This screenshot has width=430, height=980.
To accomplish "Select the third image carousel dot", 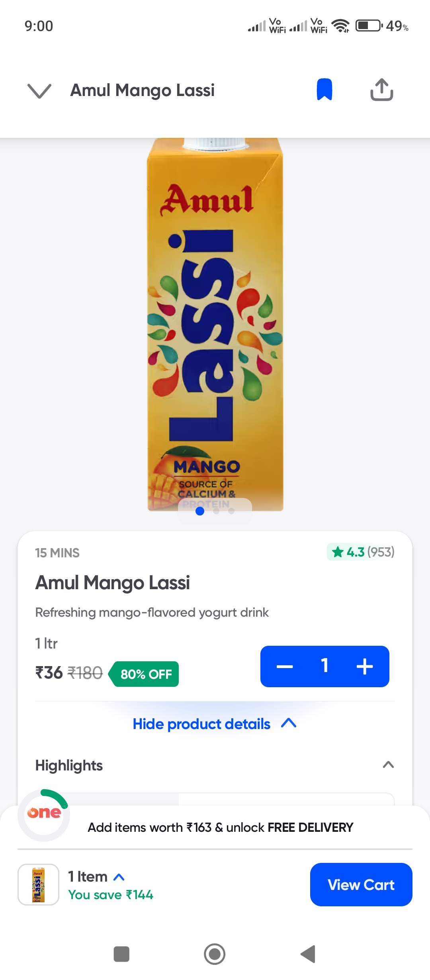I will 231,511.
